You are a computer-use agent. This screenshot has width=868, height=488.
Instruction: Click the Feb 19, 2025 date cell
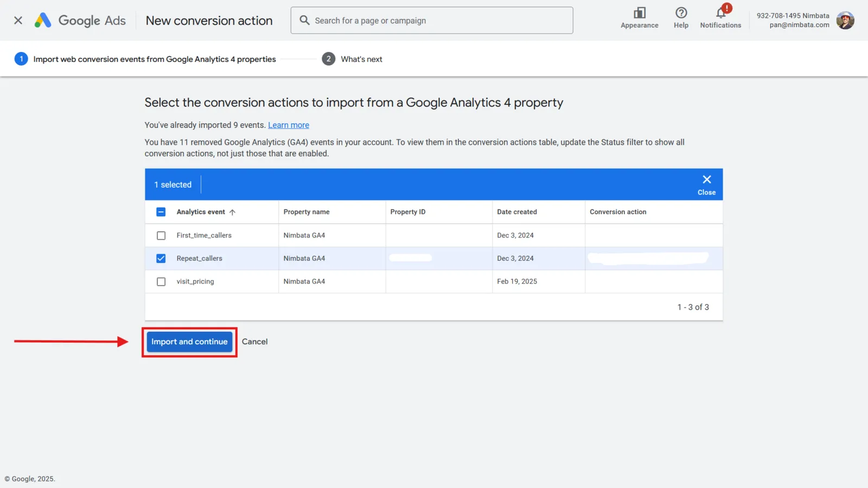517,281
